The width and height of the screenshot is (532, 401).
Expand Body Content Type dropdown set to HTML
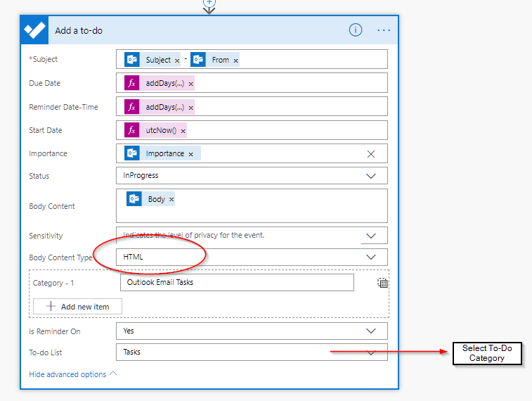pos(371,257)
